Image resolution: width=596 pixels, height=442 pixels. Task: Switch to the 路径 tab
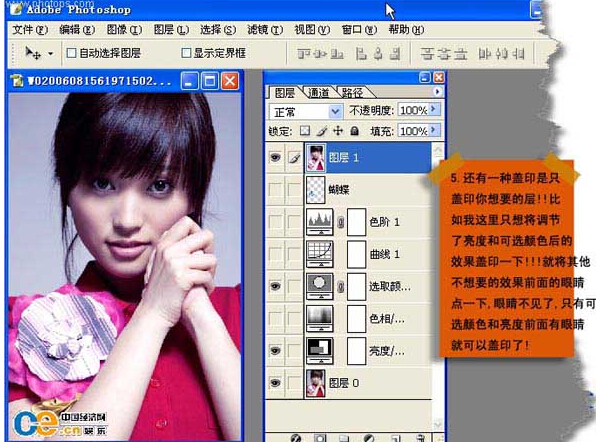352,92
